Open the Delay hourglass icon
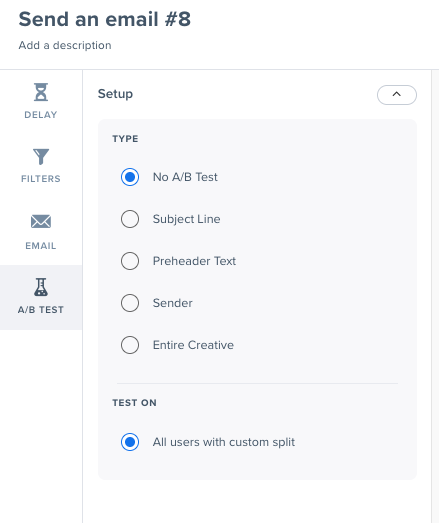This screenshot has height=523, width=439. 41,92
